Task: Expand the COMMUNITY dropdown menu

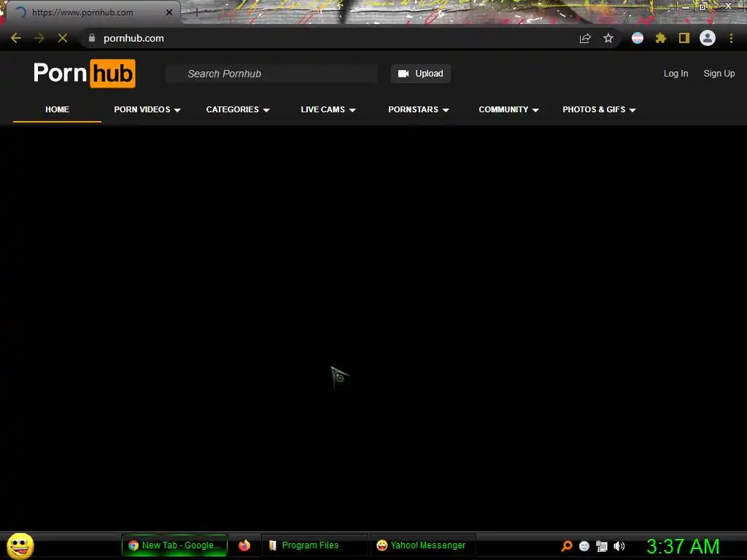Action: point(508,109)
